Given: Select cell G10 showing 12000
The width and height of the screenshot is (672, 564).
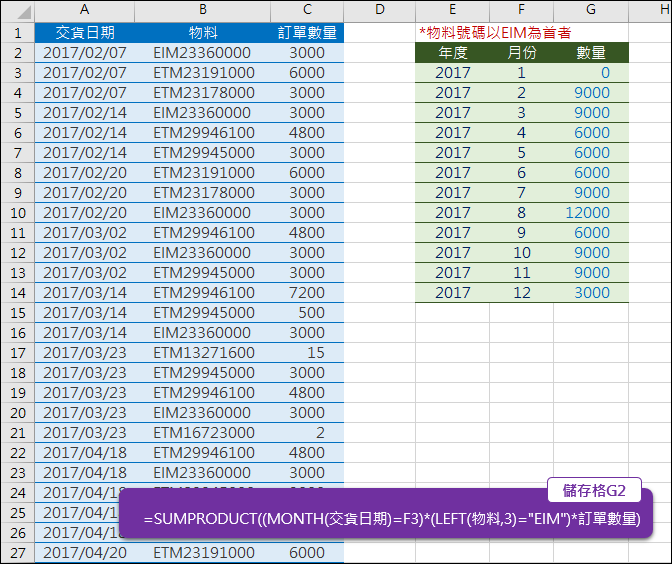Looking at the screenshot, I should 591,213.
